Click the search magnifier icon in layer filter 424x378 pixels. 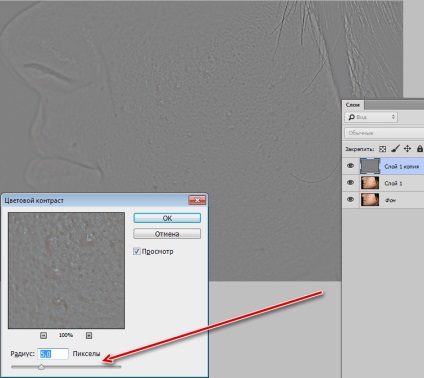(x=352, y=117)
